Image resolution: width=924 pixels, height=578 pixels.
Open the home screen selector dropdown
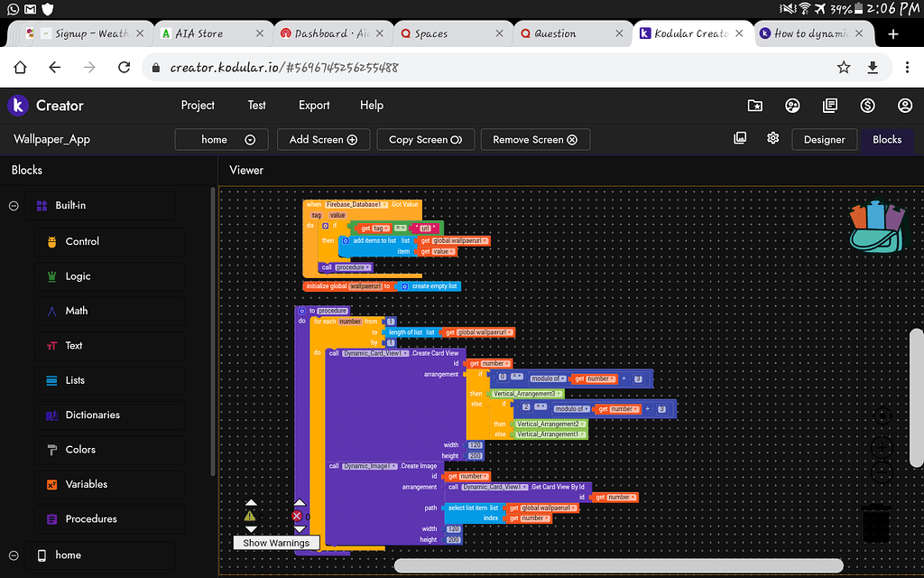coord(222,140)
